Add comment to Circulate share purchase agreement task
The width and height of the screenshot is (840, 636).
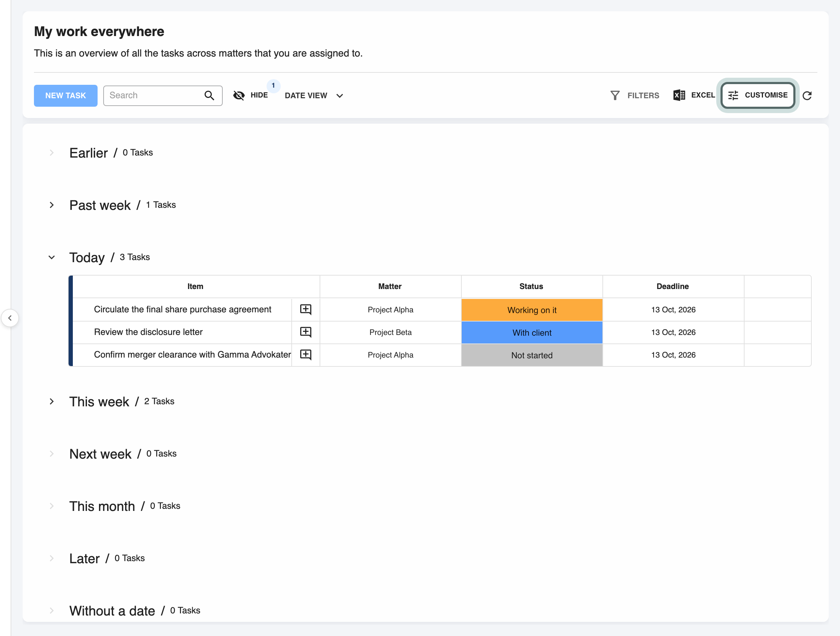coord(306,310)
